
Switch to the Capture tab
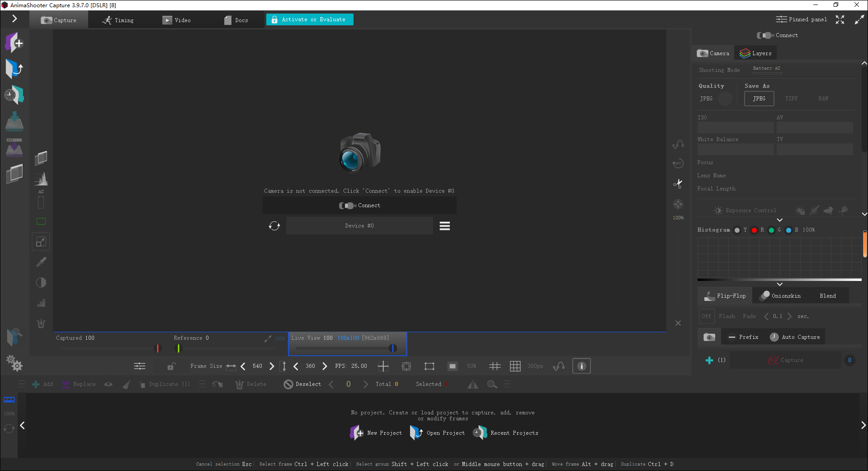(59, 20)
